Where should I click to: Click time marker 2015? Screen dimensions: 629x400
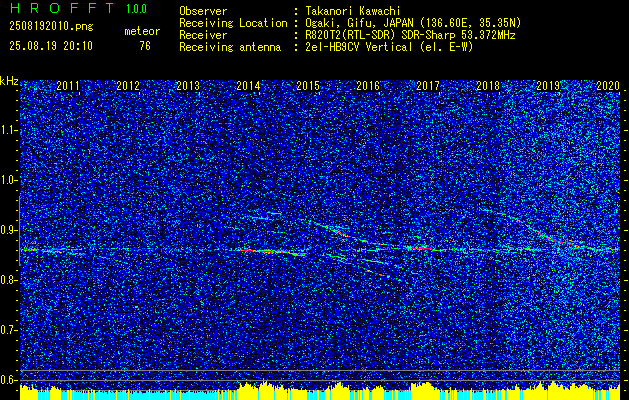click(308, 86)
